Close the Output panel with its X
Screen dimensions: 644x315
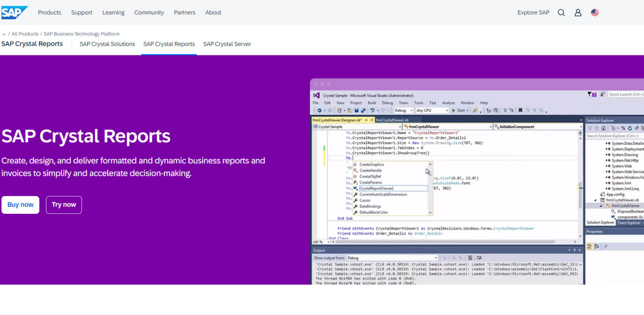click(x=579, y=250)
